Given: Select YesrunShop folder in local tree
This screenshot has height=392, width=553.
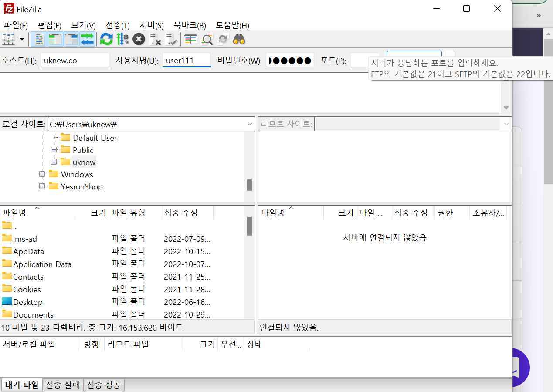Looking at the screenshot, I should pyautogui.click(x=81, y=186).
